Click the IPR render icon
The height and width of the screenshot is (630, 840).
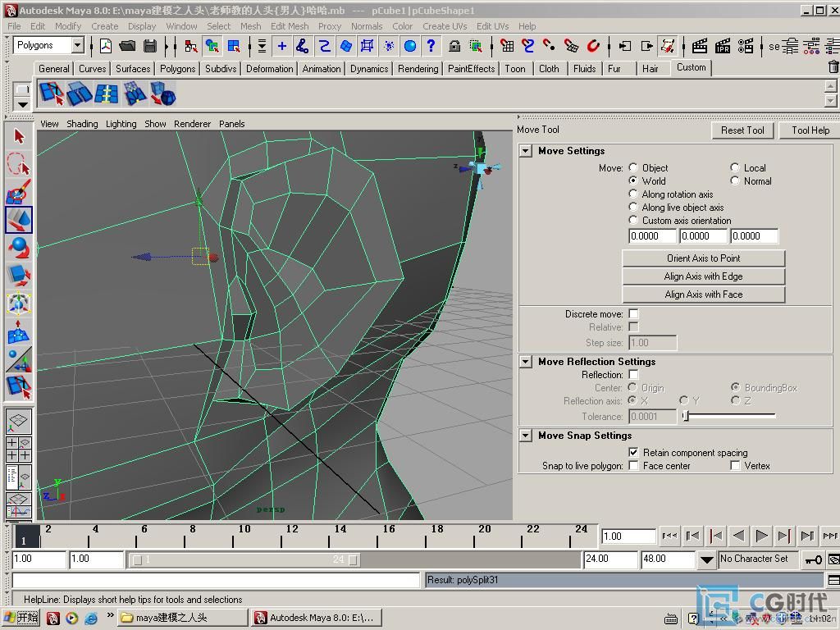coord(722,46)
